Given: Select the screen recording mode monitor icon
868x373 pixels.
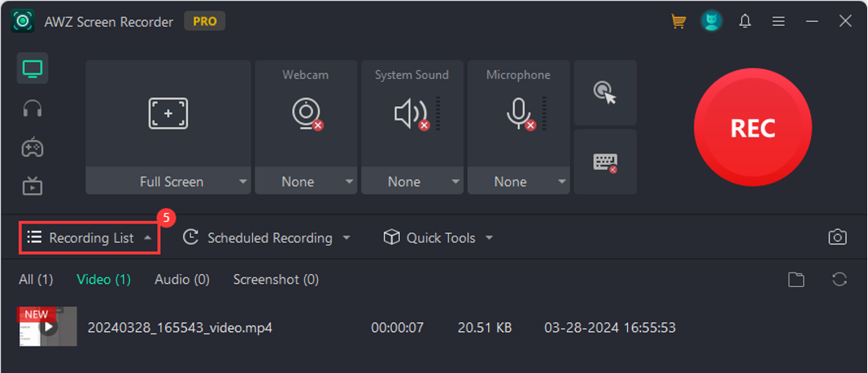Looking at the screenshot, I should tap(32, 68).
